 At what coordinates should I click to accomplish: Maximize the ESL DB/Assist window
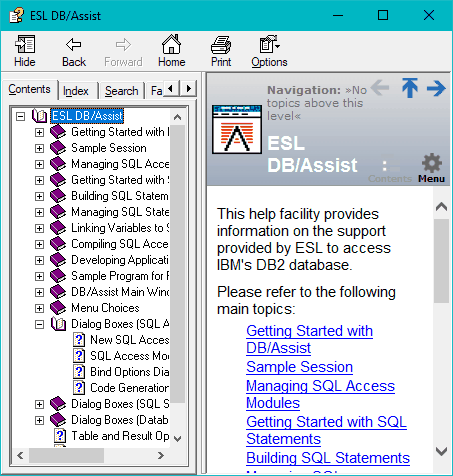point(383,15)
